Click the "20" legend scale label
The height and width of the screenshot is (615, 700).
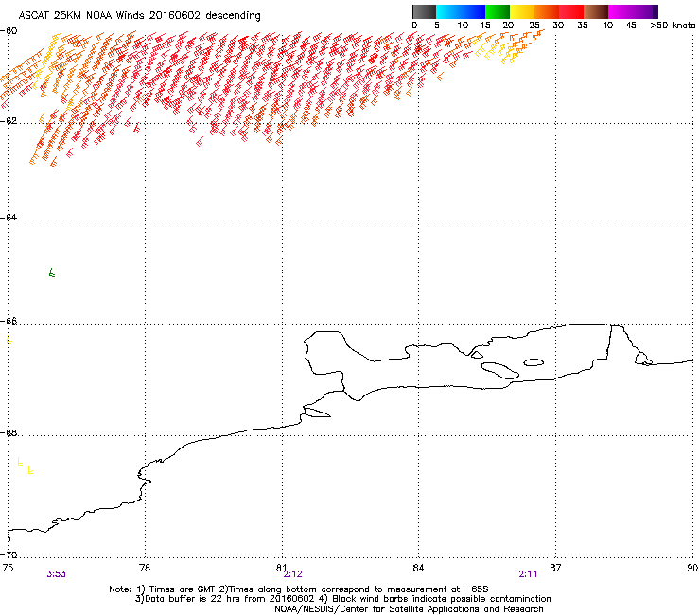pyautogui.click(x=508, y=26)
